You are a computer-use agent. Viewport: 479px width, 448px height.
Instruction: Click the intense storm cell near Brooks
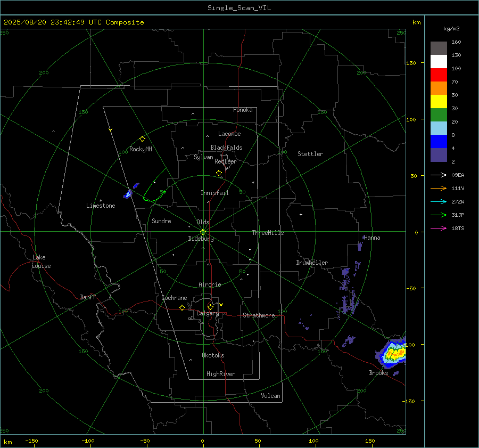[x=391, y=352]
